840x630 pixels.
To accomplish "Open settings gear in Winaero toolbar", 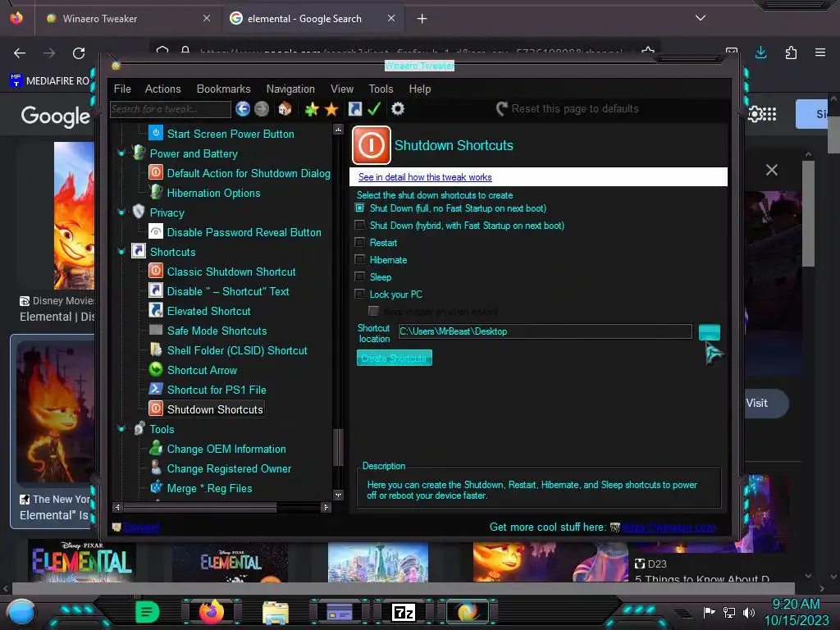I will pos(398,109).
